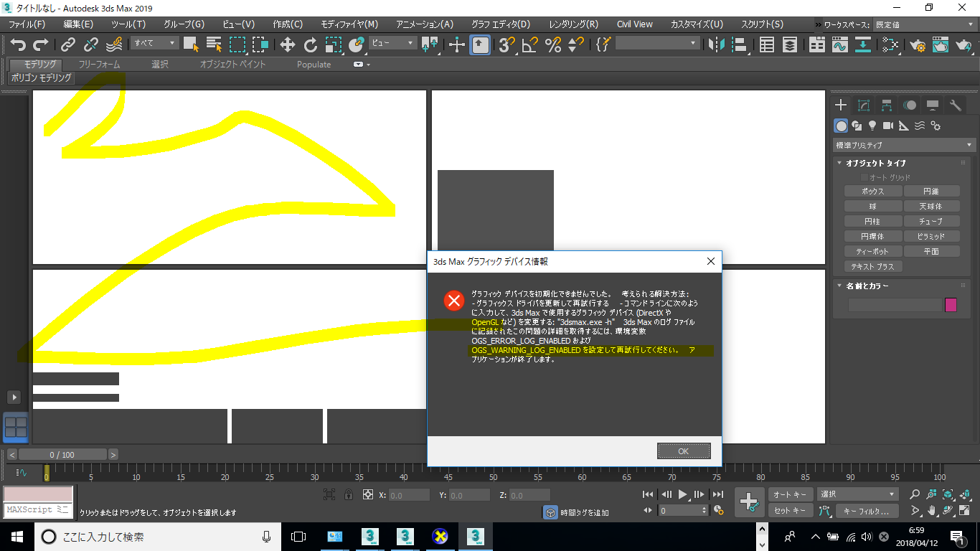Click the Windows Start button

click(x=17, y=536)
